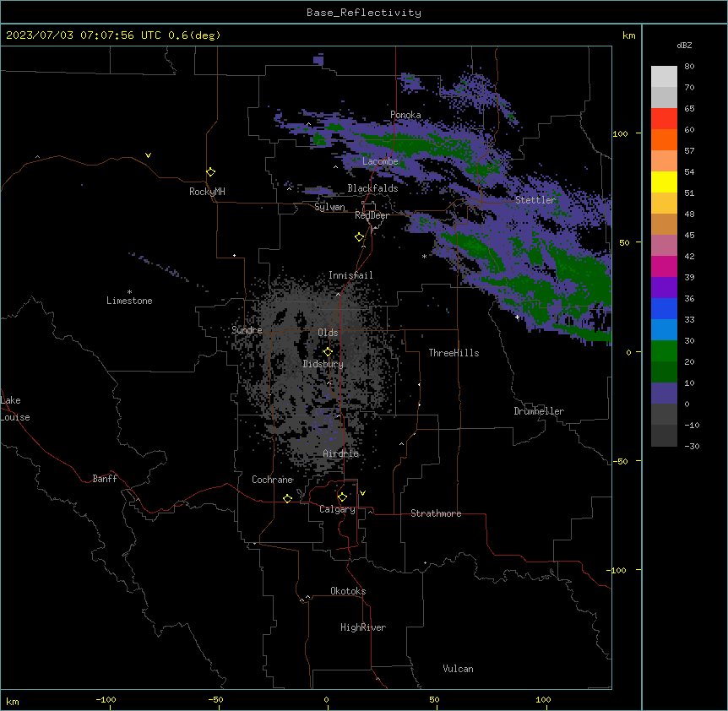Image resolution: width=728 pixels, height=711 pixels.
Task: Click the yellow V symbol east of Calgary
Action: (x=362, y=493)
